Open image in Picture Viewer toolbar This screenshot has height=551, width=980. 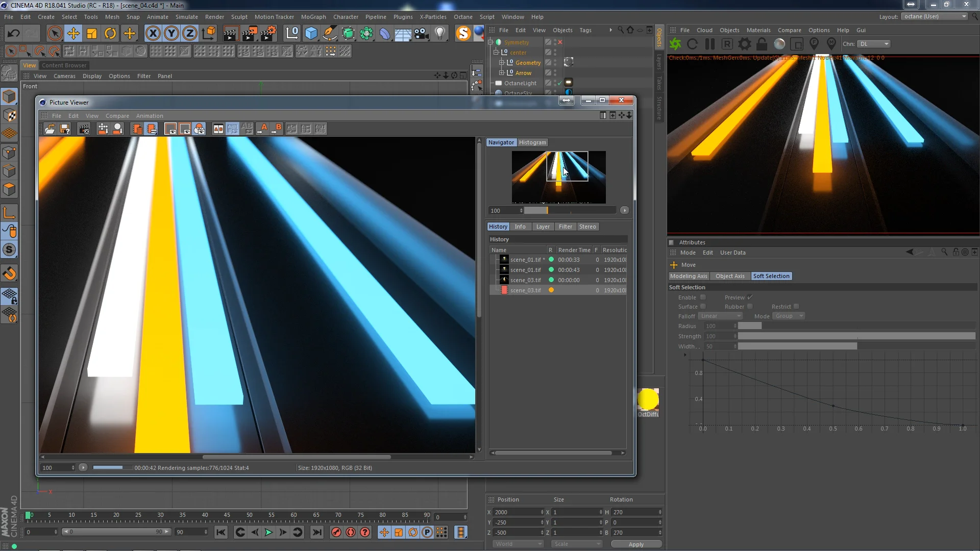50,129
